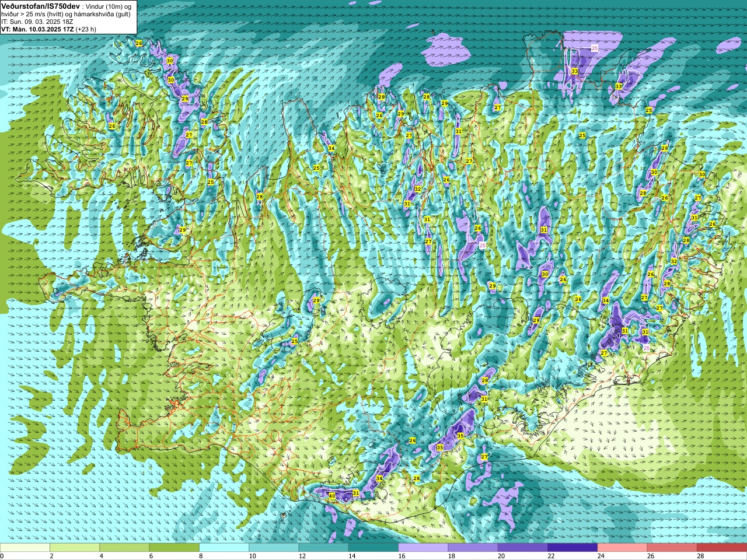The image size is (747, 560).
Task: Select the dark teal 14–16 legend swatch
Action: pyautogui.click(x=373, y=547)
